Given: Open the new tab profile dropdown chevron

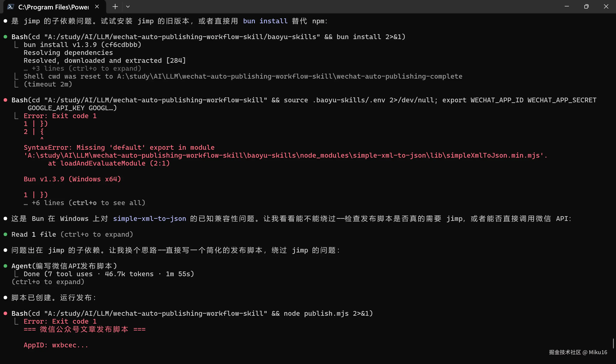Looking at the screenshot, I should [x=128, y=7].
